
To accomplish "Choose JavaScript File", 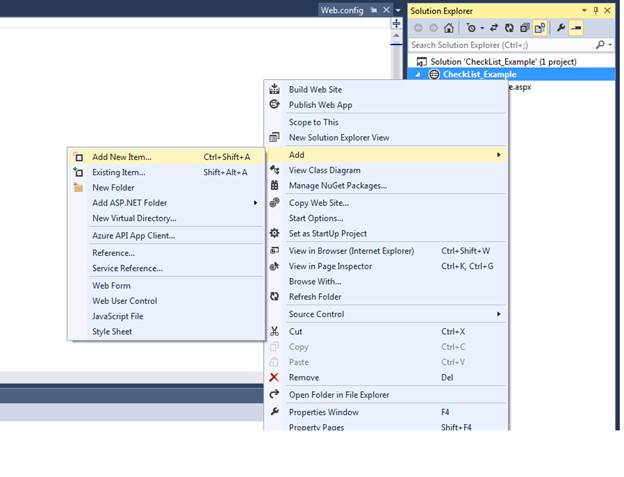I will tap(166, 316).
